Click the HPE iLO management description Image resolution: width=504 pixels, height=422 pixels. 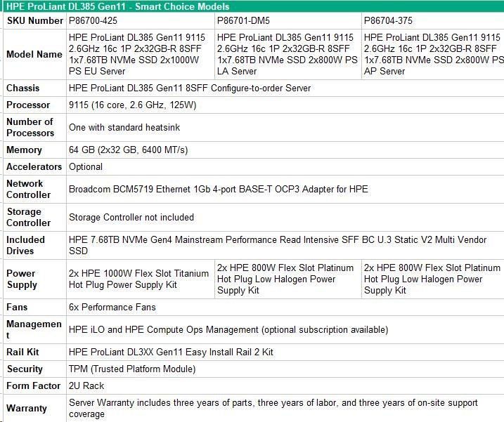(228, 330)
